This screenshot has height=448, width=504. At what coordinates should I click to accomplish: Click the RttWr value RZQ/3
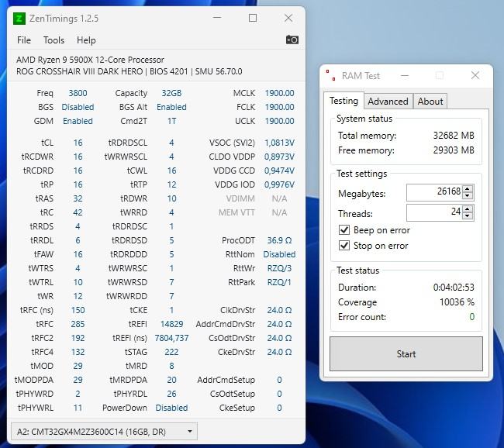pos(279,268)
